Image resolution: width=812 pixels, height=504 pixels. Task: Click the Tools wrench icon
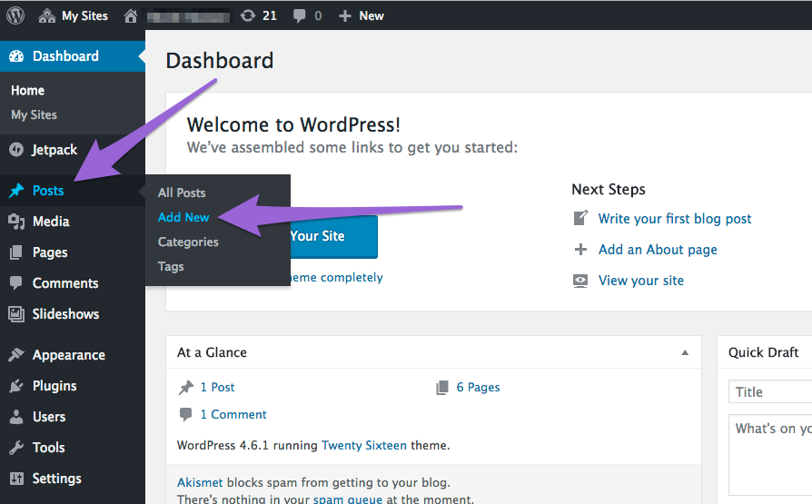click(x=16, y=448)
